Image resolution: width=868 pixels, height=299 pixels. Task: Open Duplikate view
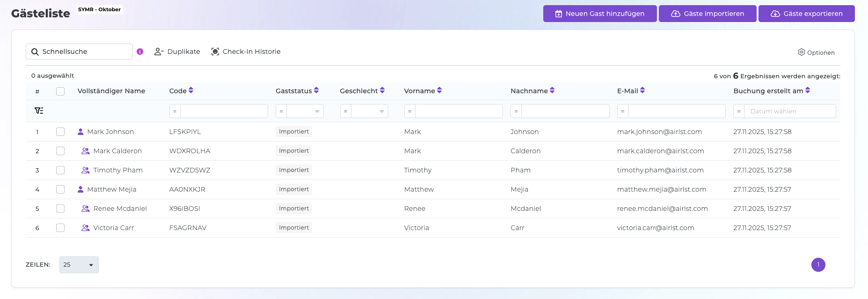177,52
